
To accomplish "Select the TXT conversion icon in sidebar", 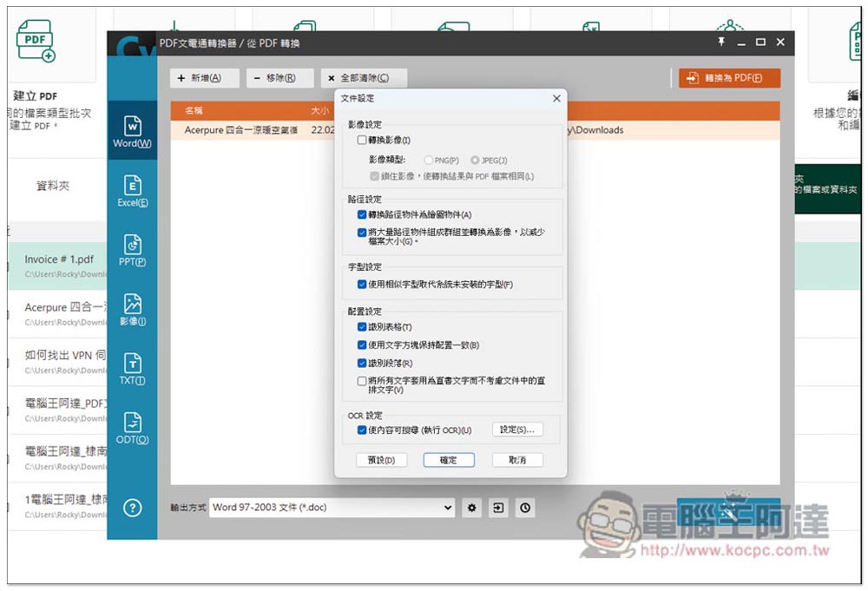I will tap(132, 368).
